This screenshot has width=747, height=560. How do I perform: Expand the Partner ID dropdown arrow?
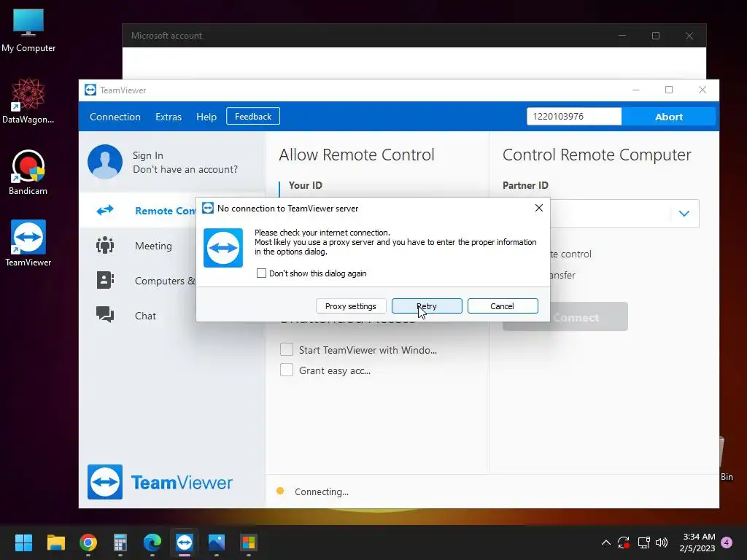click(x=684, y=214)
